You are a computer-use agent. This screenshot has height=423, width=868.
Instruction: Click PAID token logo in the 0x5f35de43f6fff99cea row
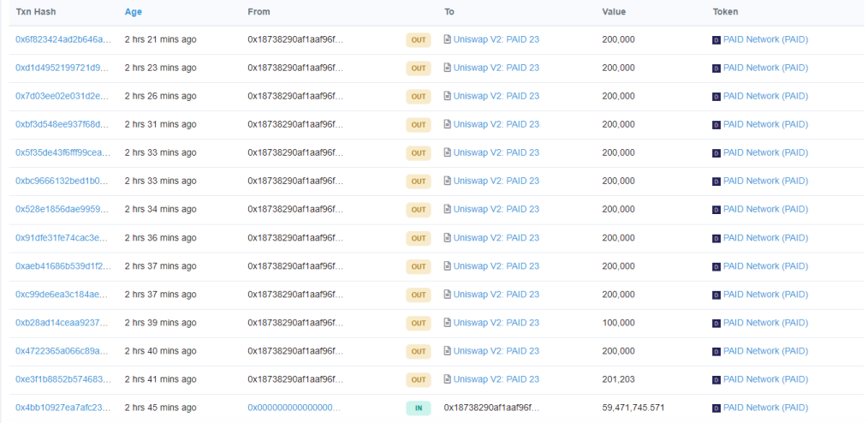pos(716,152)
